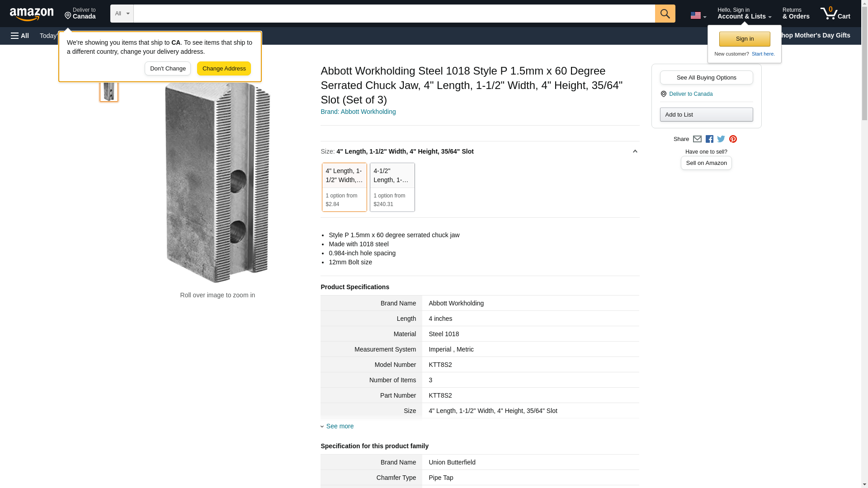868x488 pixels.
Task: Open the language flag dropdown
Action: 698,15
